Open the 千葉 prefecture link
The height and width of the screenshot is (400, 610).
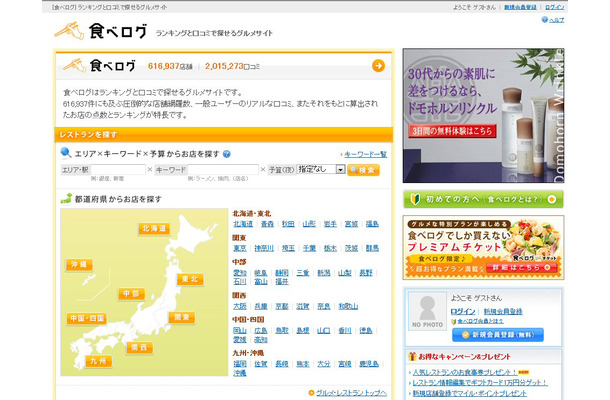tap(309, 248)
